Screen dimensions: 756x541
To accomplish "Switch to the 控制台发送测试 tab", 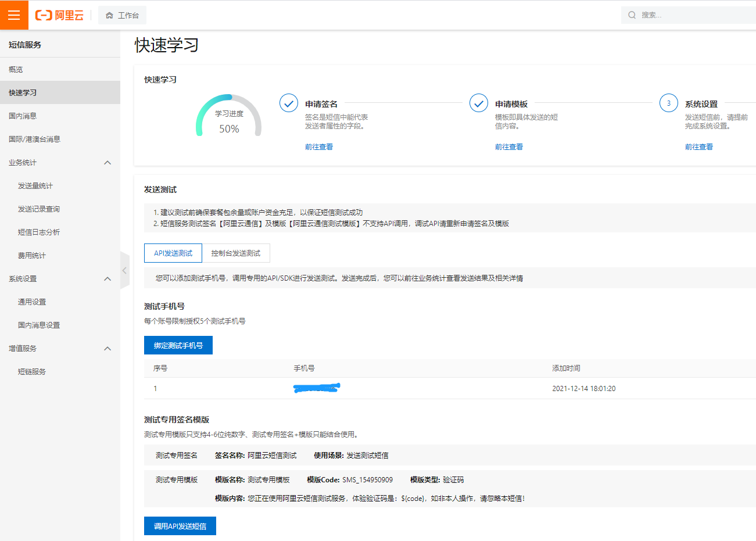I will (x=236, y=253).
